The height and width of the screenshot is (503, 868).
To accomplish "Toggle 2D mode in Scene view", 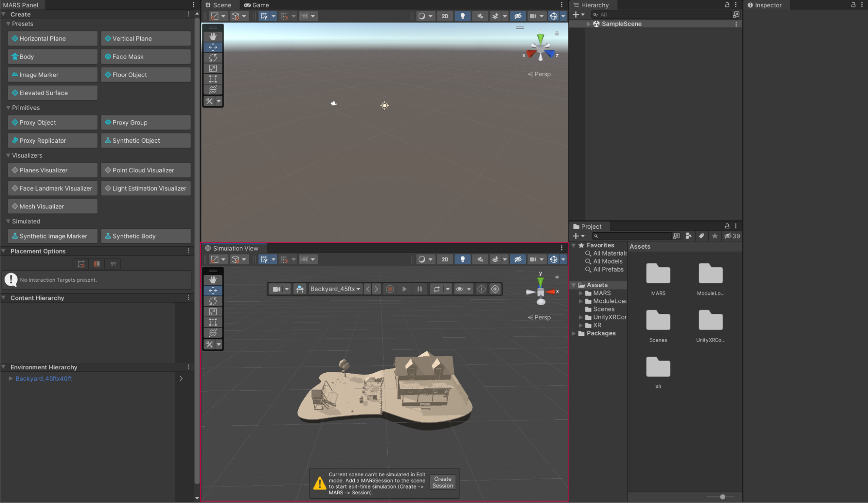I will (x=445, y=16).
